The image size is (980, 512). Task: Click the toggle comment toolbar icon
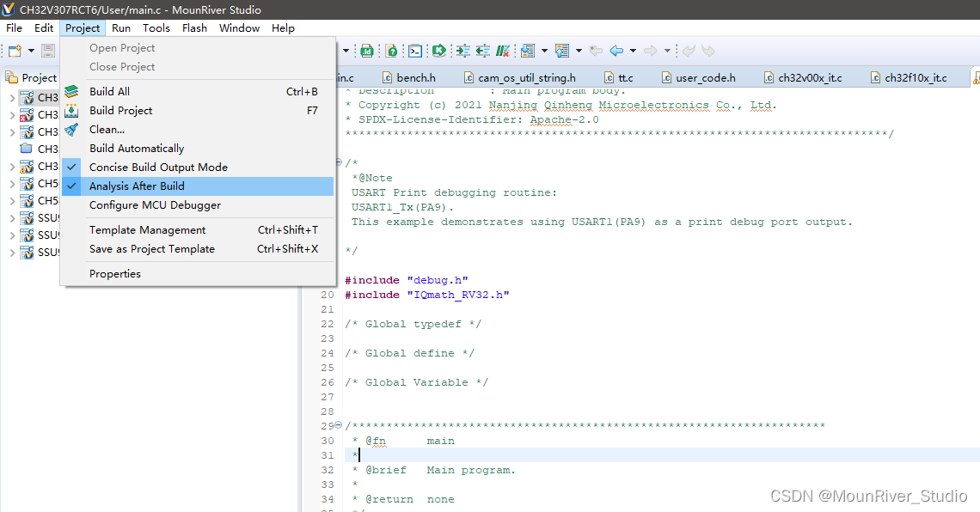pyautogui.click(x=503, y=51)
